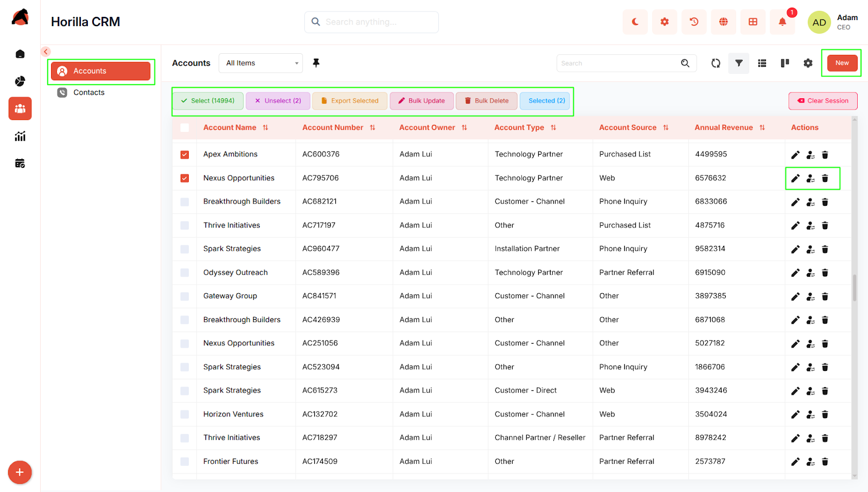868x492 pixels.
Task: Click the New account button
Action: point(841,63)
